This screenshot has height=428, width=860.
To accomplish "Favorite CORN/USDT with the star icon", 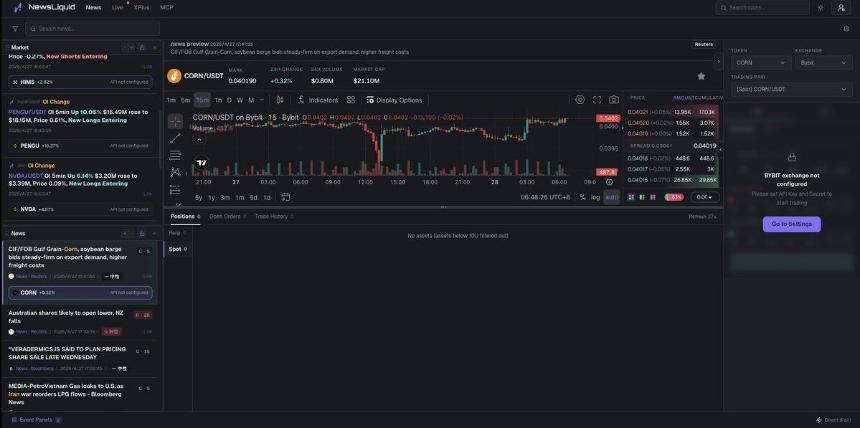I will tap(701, 76).
